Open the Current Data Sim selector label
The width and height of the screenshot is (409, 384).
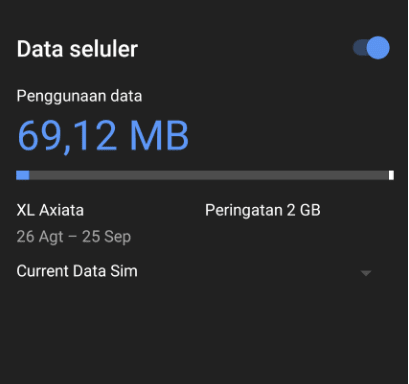(77, 271)
